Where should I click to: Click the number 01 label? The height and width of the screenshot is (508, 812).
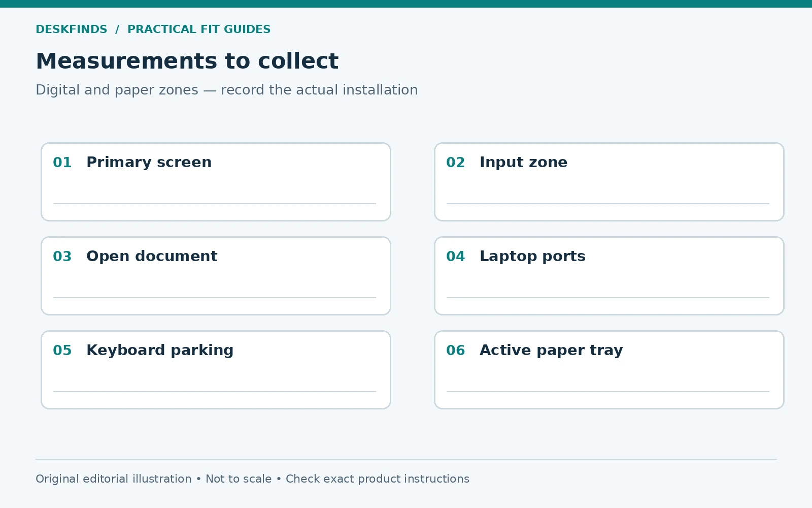click(62, 163)
